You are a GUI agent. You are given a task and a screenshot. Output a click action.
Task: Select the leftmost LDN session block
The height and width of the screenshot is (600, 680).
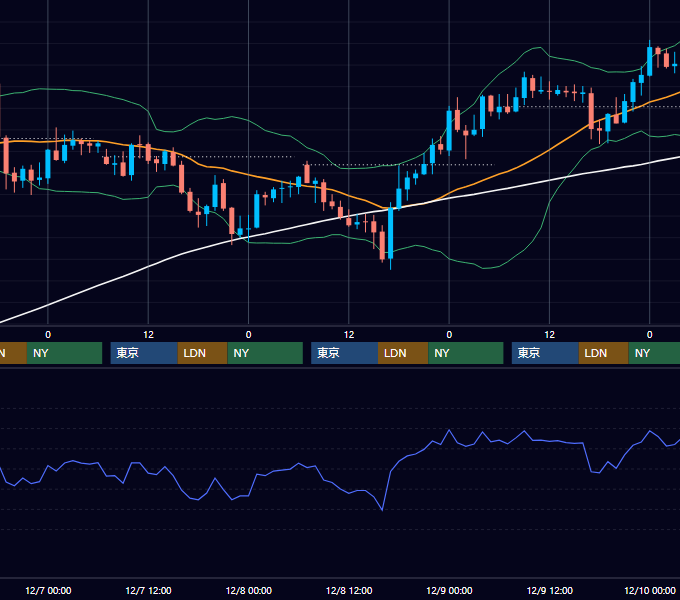203,353
